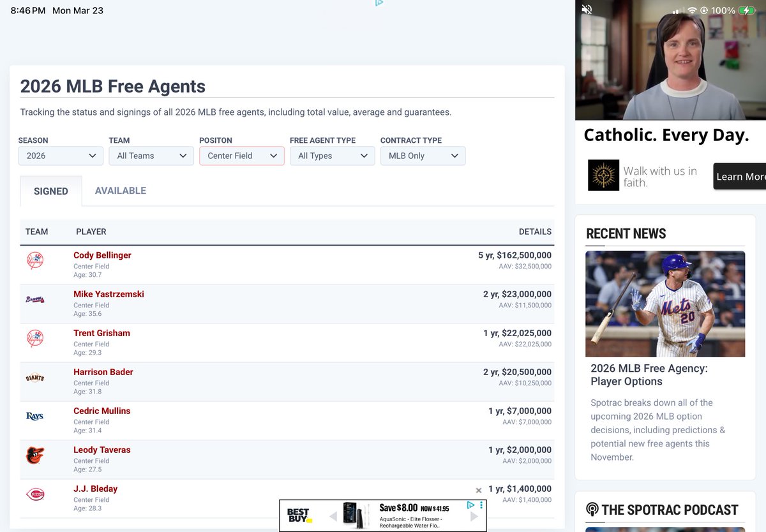Click the Yankees logo beside Cody Bellinger
Viewport: 766px width, 532px height.
[x=34, y=261]
